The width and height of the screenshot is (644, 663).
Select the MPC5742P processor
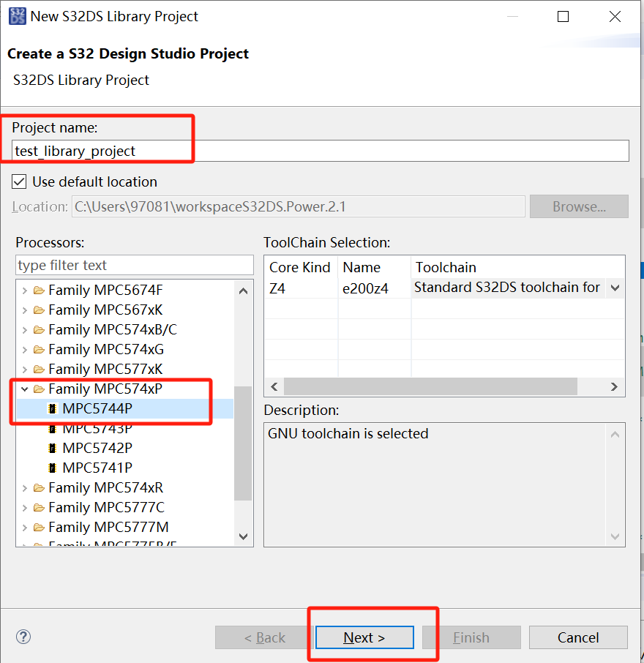click(97, 448)
